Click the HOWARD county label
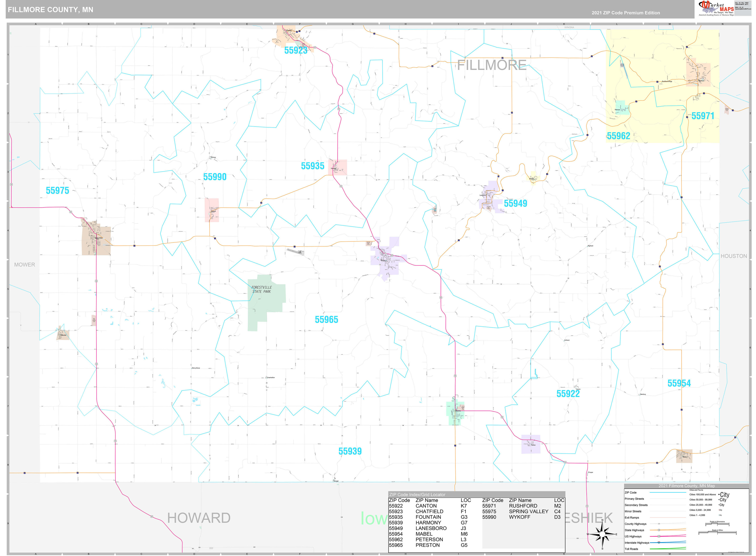Viewport: 756px width, 556px height. click(x=199, y=518)
